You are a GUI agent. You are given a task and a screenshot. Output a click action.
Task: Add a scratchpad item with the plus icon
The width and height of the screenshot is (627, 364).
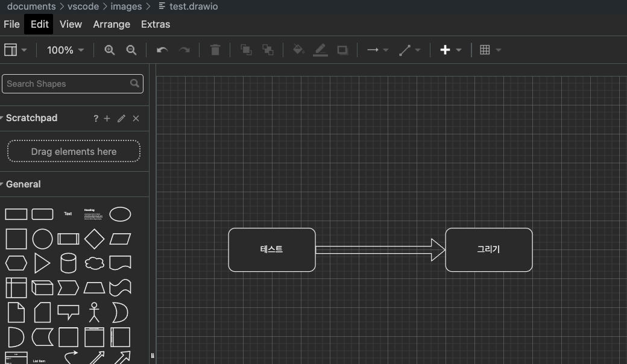click(107, 119)
